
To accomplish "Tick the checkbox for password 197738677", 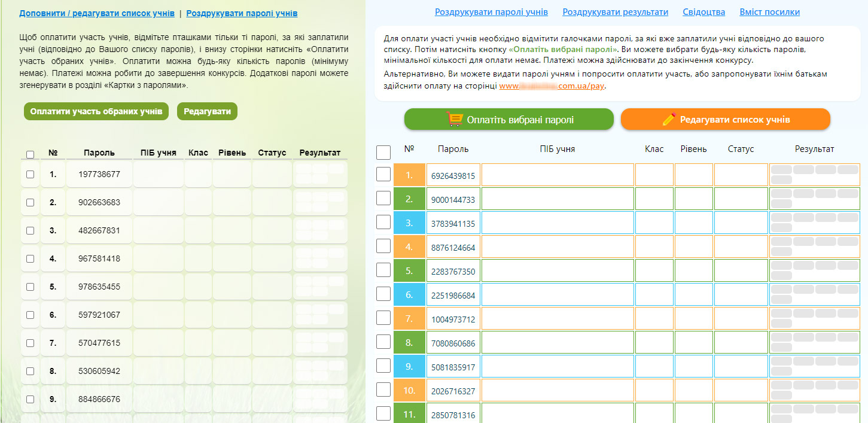I will coord(31,174).
